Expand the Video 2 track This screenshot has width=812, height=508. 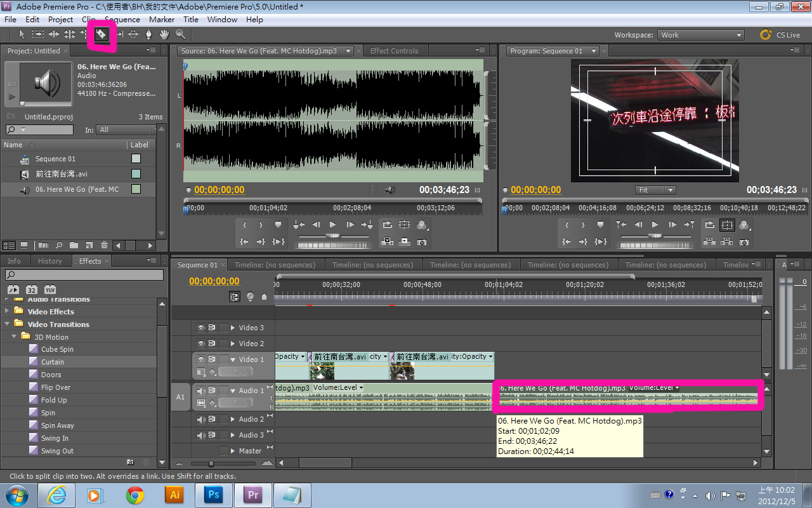233,344
